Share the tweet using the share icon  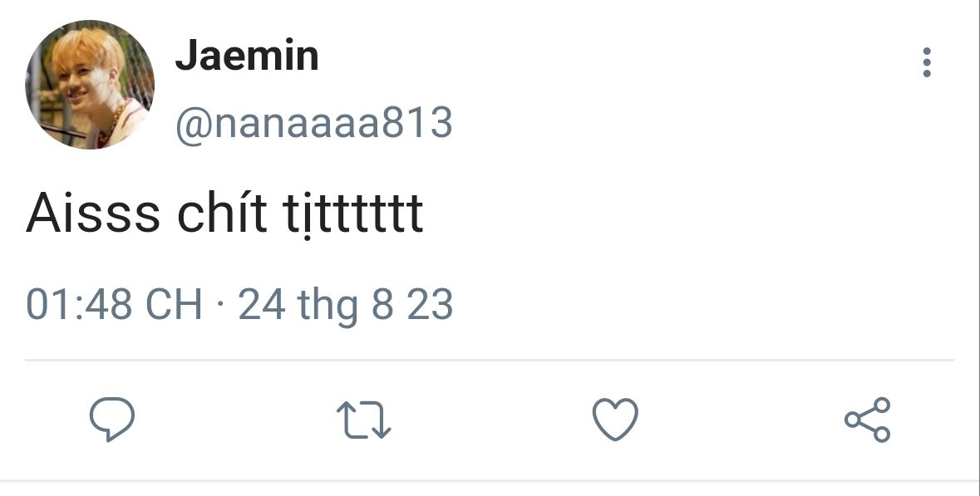[868, 420]
